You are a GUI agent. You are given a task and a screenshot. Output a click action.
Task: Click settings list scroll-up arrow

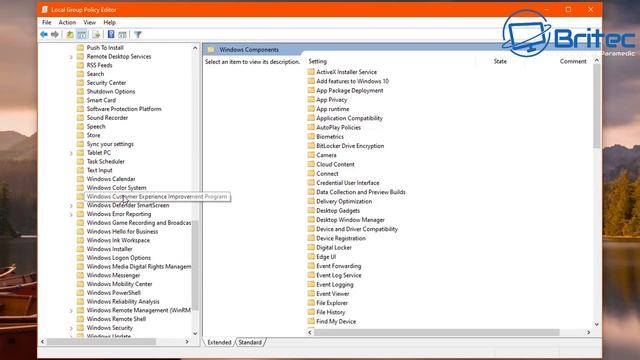(x=596, y=60)
